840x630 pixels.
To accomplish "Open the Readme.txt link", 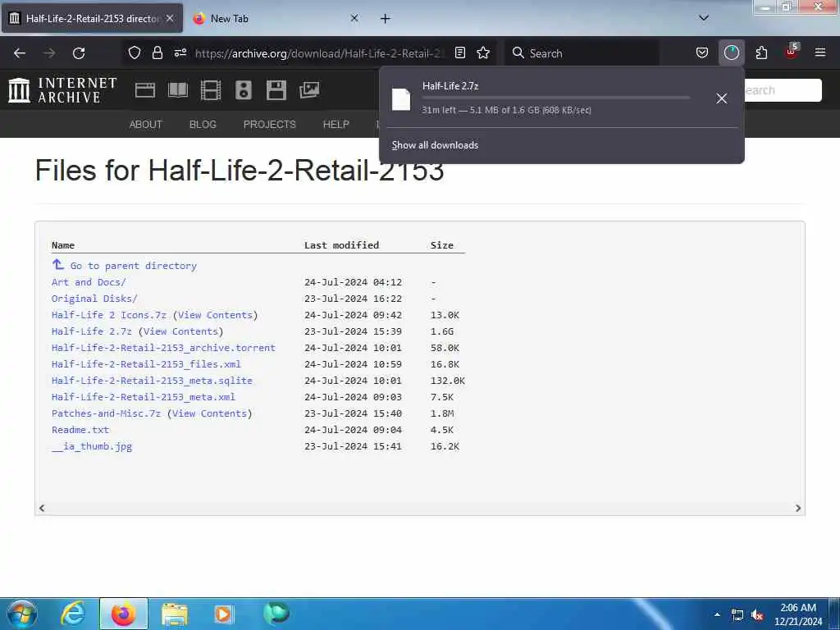I will [x=80, y=430].
